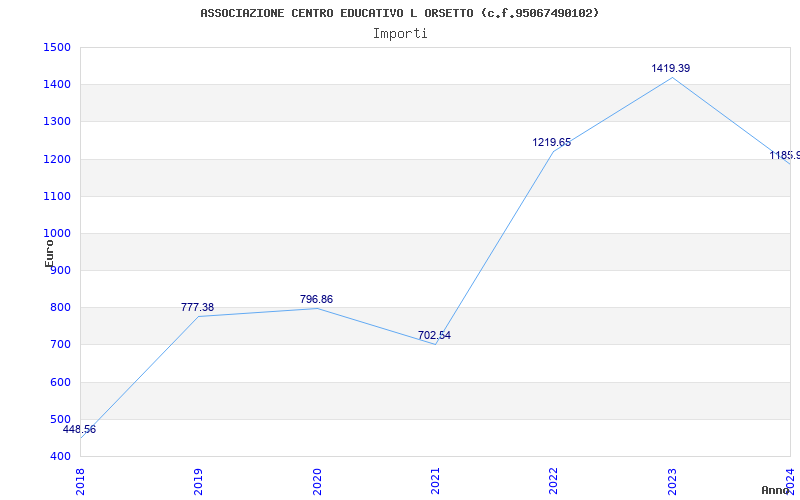Select the 702.54 data label
Image resolution: width=800 pixels, height=500 pixels.
434,336
